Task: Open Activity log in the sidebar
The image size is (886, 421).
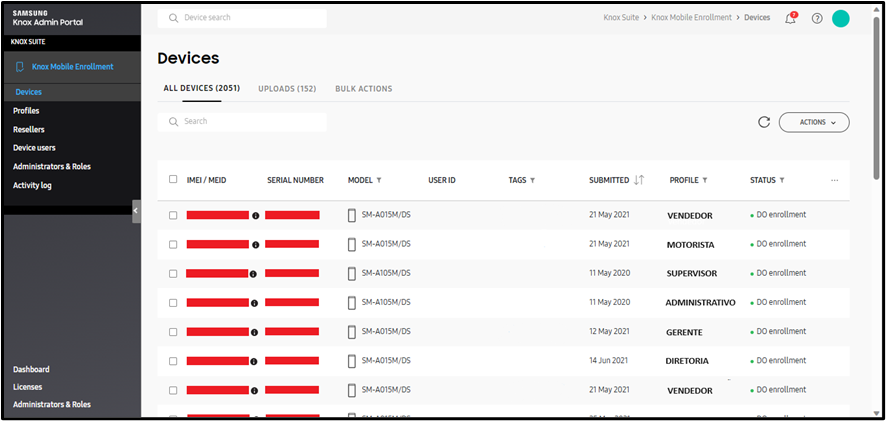Action: tap(32, 185)
